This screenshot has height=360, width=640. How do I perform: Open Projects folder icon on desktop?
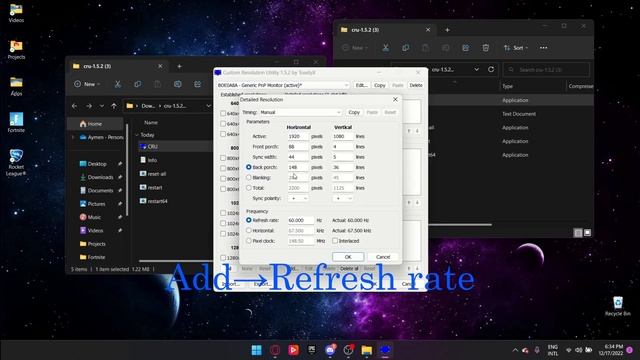tap(16, 49)
